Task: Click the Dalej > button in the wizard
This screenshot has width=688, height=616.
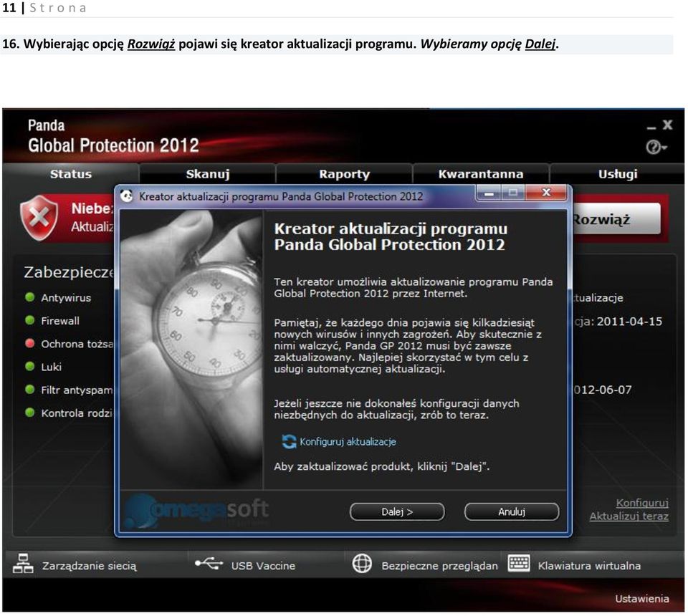Action: point(396,511)
